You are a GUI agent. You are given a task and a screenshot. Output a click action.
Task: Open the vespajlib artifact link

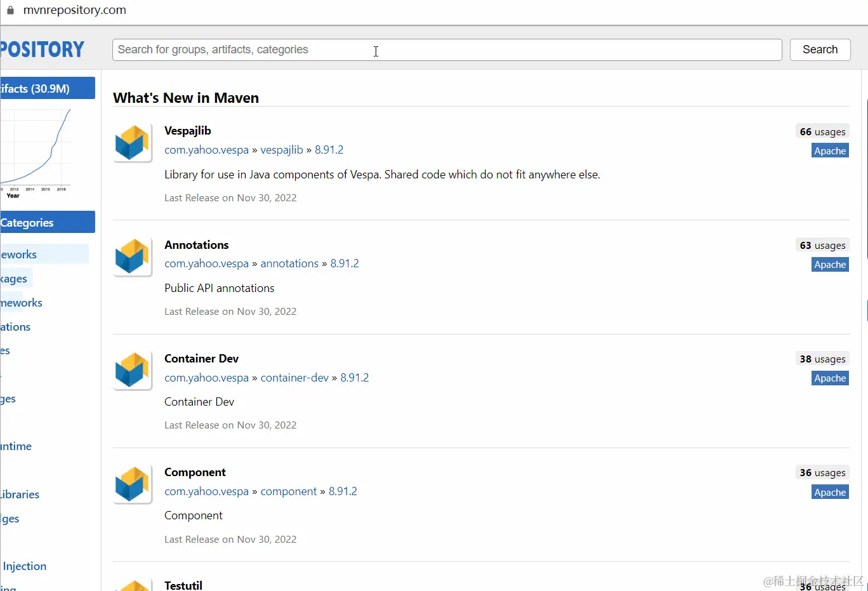pos(281,150)
